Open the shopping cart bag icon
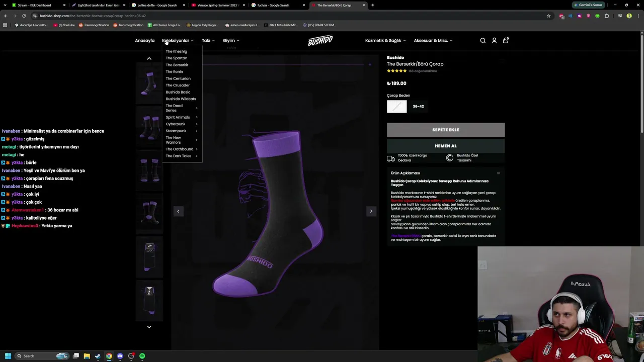644x362 pixels. point(506,40)
